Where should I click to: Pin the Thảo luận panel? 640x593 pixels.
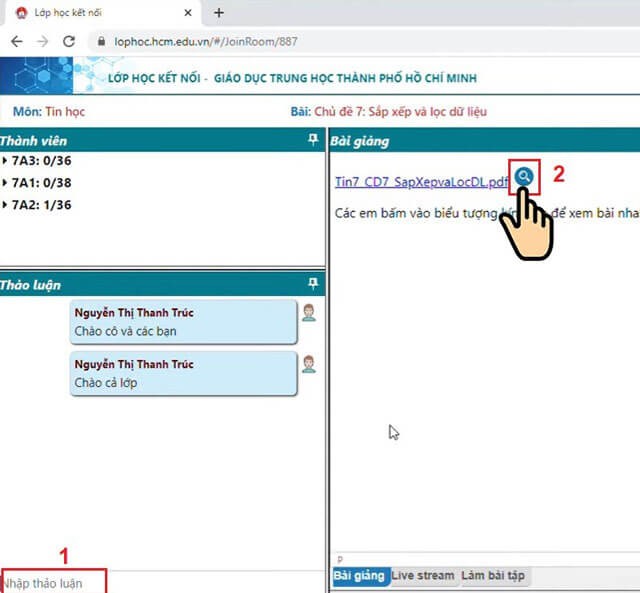tap(313, 283)
